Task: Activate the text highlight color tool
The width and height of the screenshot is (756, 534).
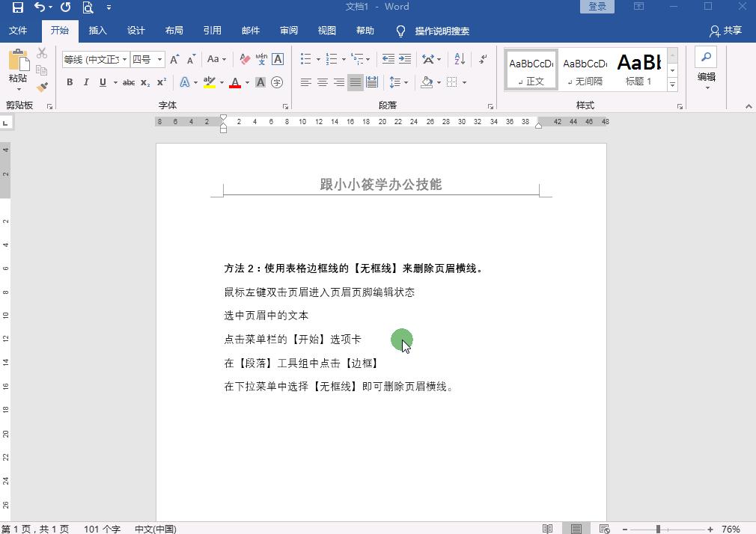Action: (x=209, y=82)
